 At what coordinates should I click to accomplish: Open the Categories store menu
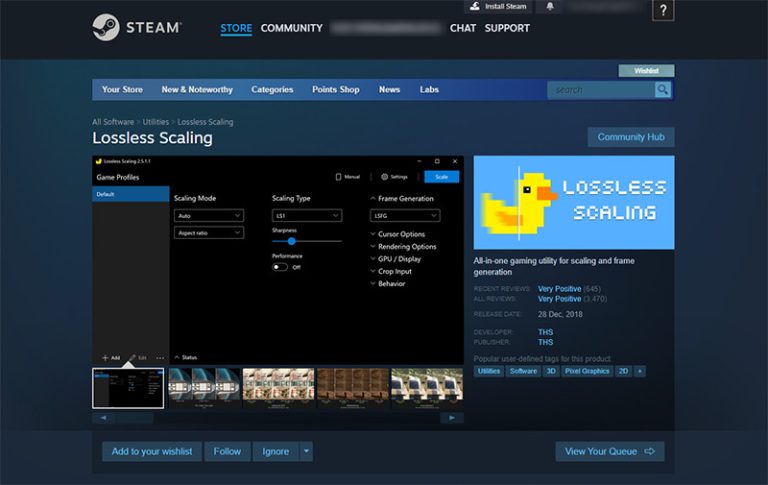point(272,90)
